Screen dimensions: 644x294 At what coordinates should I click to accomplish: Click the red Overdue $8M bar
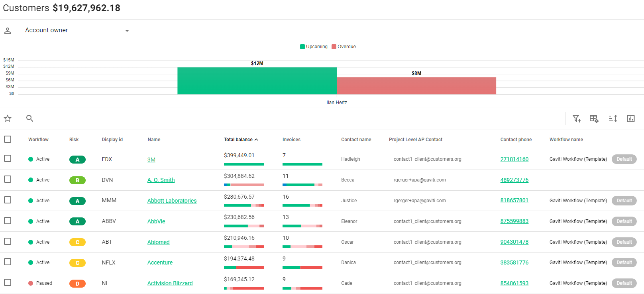tap(416, 85)
